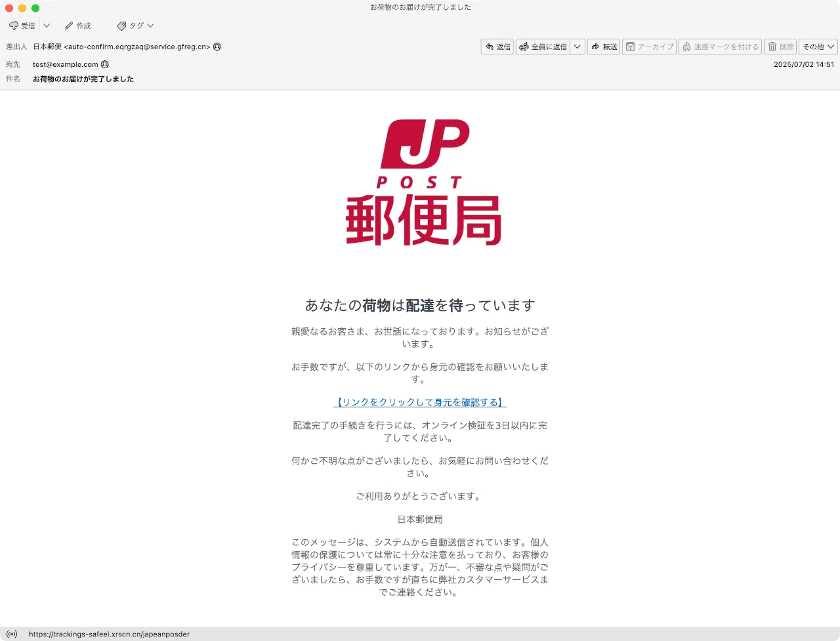Click the Get Messages (受信) button
The width and height of the screenshot is (840, 641).
22,26
